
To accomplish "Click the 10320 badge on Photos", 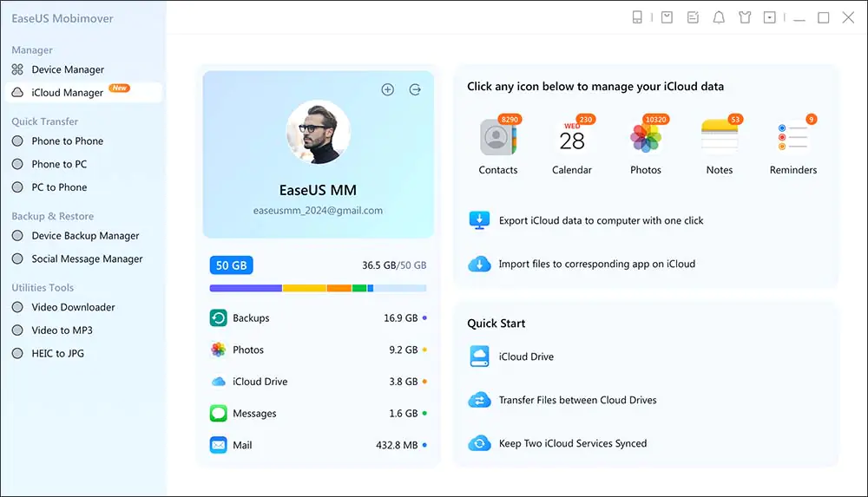I will coord(656,119).
